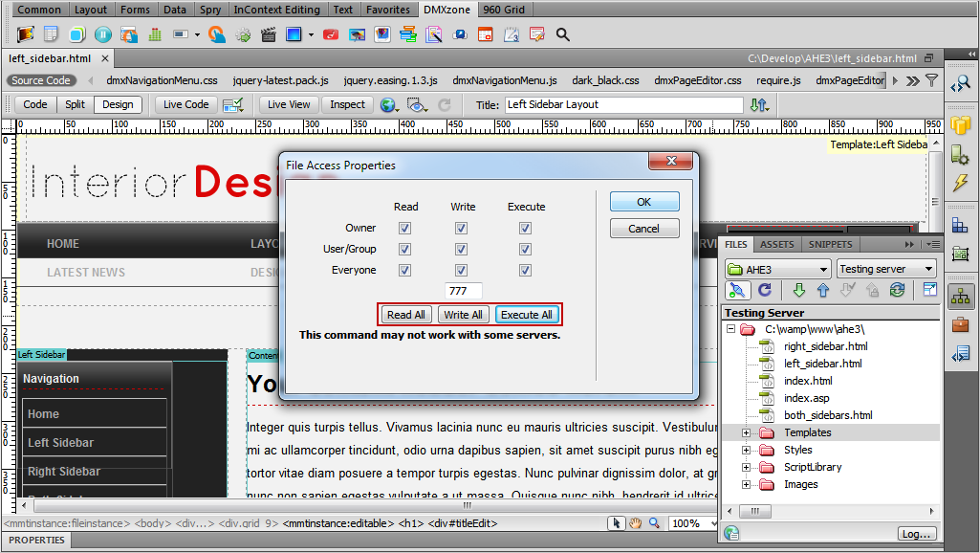Expand the Templates folder
Image resolution: width=980 pixels, height=553 pixels.
pos(746,432)
